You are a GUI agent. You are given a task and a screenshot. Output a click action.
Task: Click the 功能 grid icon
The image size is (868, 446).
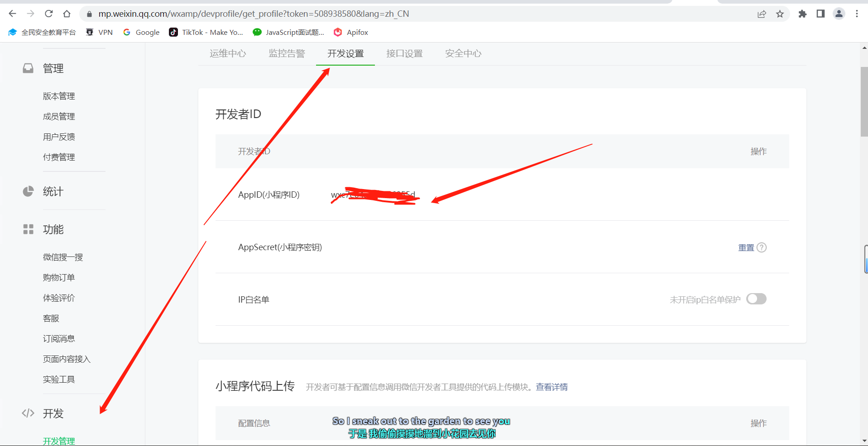click(x=28, y=229)
